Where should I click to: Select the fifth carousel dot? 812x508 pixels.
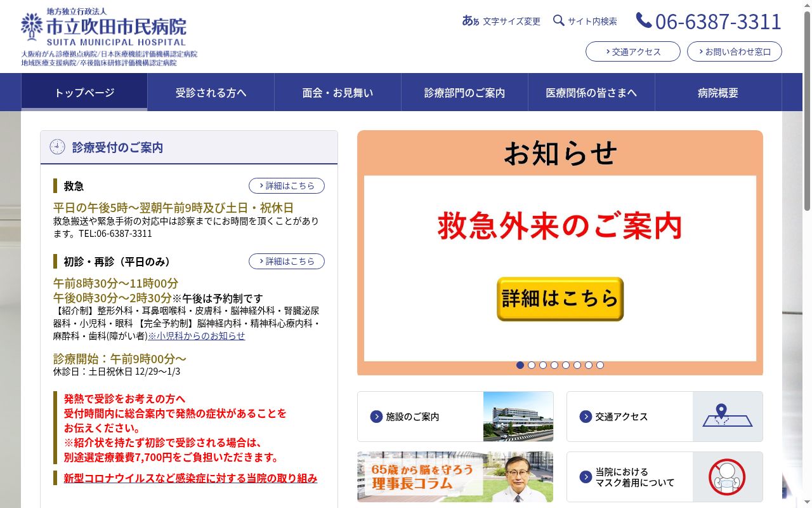click(566, 365)
